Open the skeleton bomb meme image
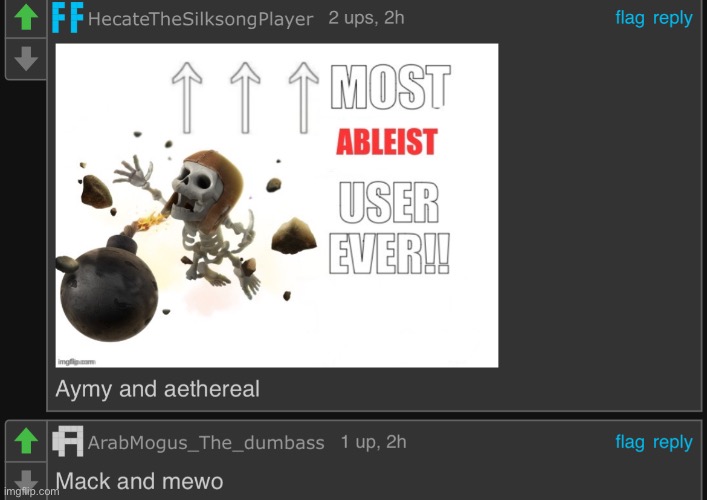 277,205
